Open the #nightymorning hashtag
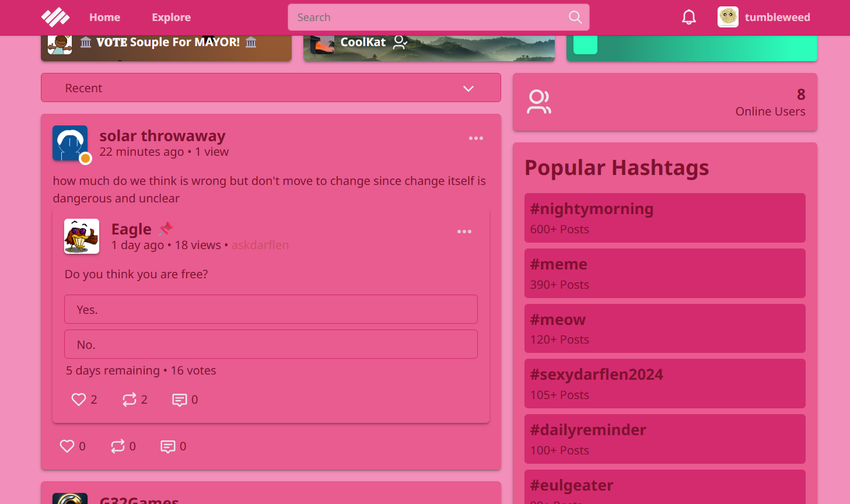 592,209
